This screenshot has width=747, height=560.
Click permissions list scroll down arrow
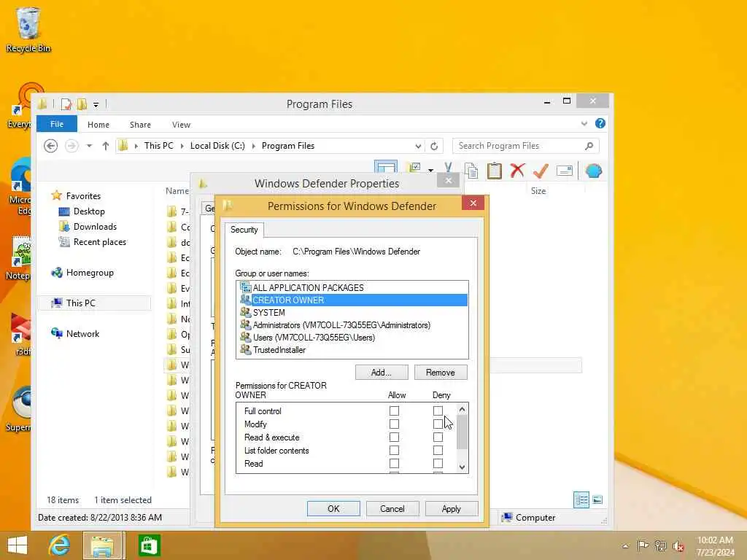[462, 467]
